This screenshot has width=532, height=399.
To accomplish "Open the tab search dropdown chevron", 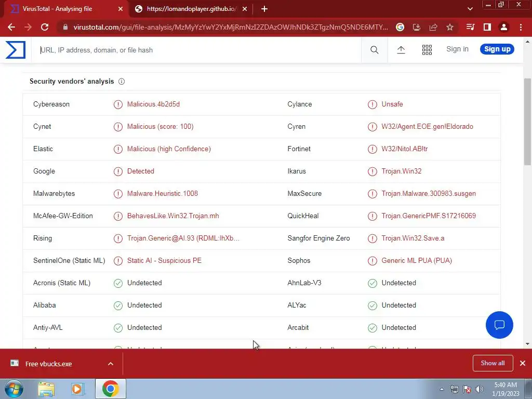I will (x=470, y=9).
